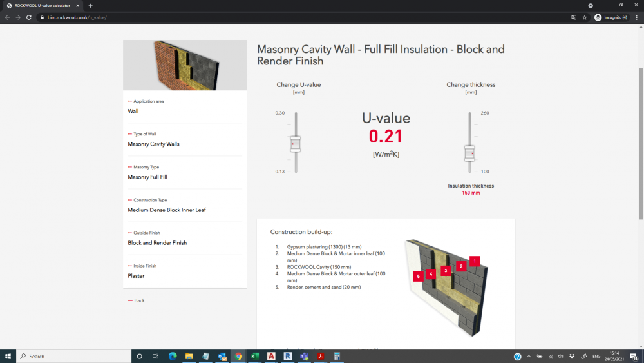Viewport: 644px width, 363px height.
Task: Click the 0.21 U-value reading
Action: [x=385, y=137]
